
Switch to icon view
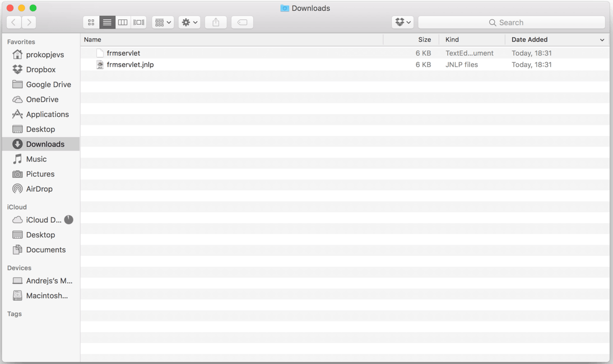(x=91, y=22)
